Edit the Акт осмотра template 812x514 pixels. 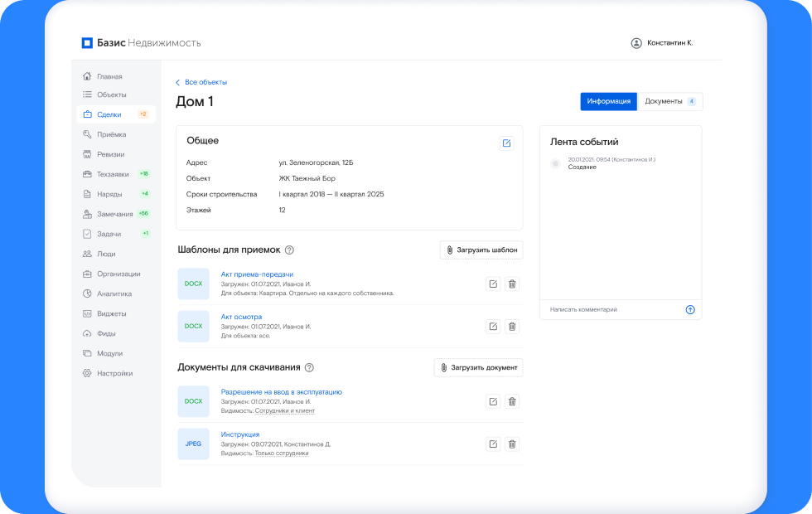[493, 327]
